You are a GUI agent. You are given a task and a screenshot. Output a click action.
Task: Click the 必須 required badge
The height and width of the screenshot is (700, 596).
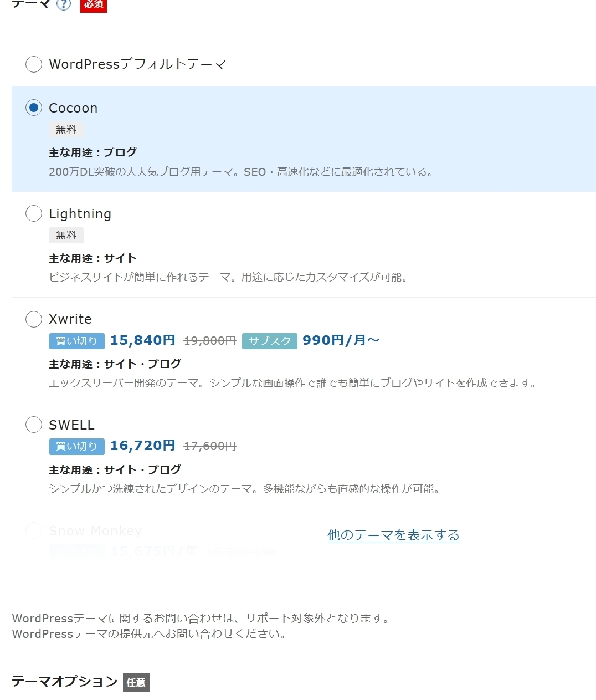(94, 4)
